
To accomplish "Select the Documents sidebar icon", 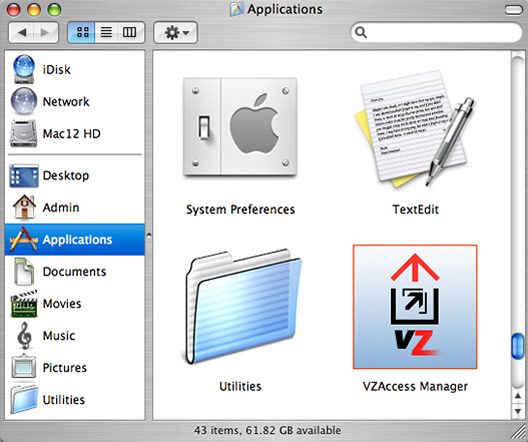I will coord(24,271).
